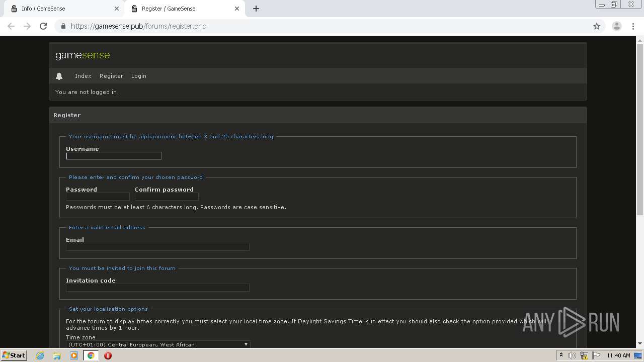The height and width of the screenshot is (362, 644).
Task: Open Opera icon in taskbar
Action: tap(108, 355)
